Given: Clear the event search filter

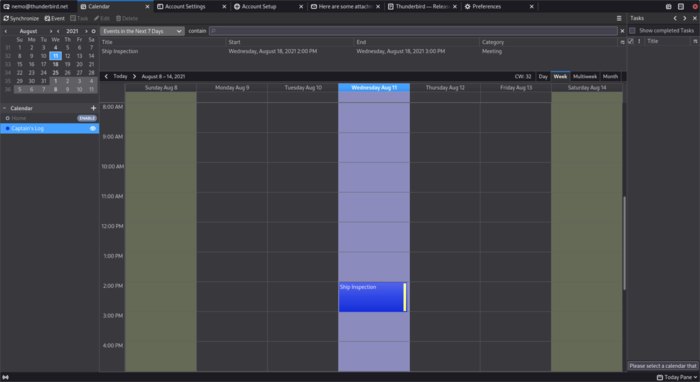Looking at the screenshot, I should (x=622, y=31).
